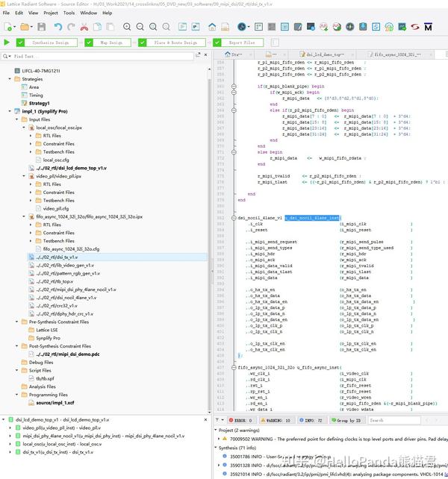The width and height of the screenshot is (448, 479).
Task: Toggle the WARNING filter button
Action: [276, 420]
